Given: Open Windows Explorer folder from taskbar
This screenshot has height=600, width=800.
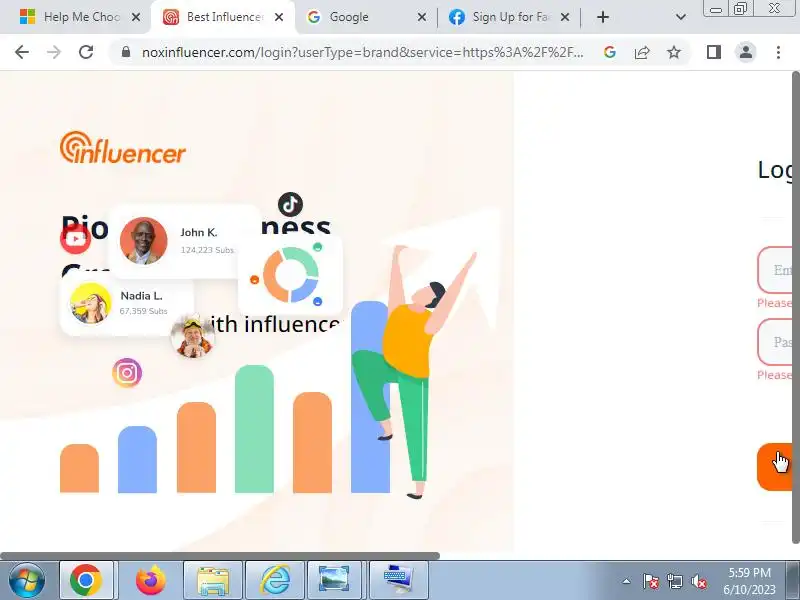Looking at the screenshot, I should 213,580.
